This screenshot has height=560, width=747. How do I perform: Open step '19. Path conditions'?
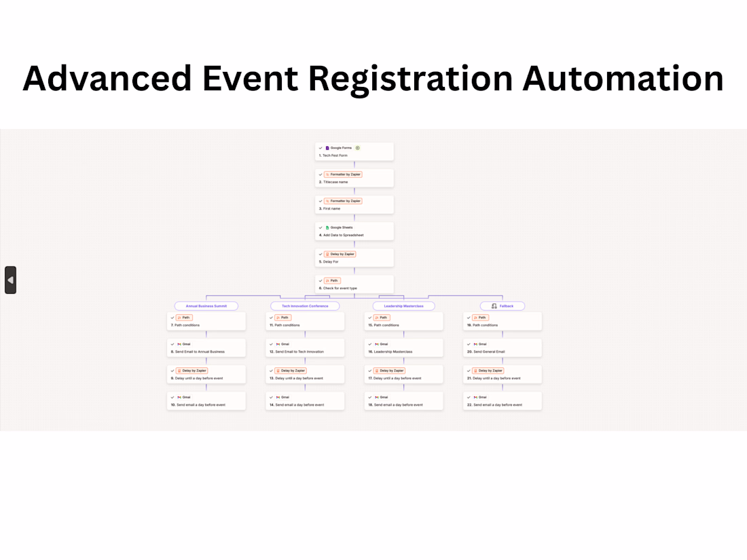tap(503, 322)
